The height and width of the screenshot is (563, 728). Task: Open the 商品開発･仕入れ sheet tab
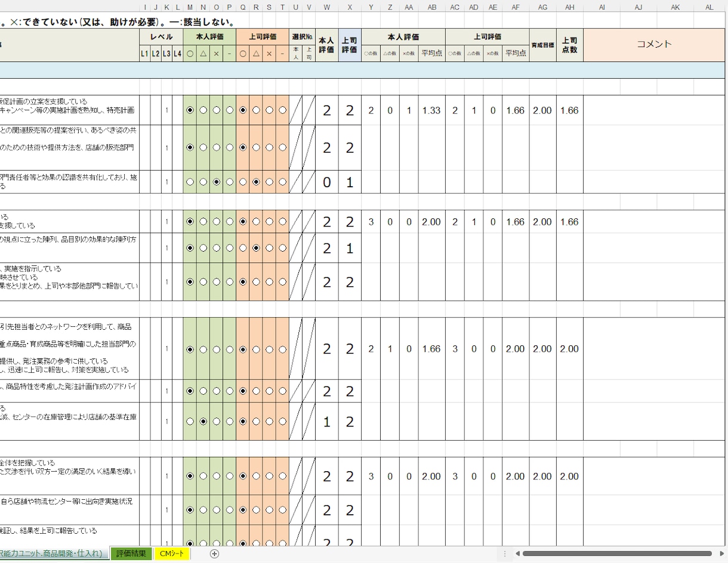(54, 553)
